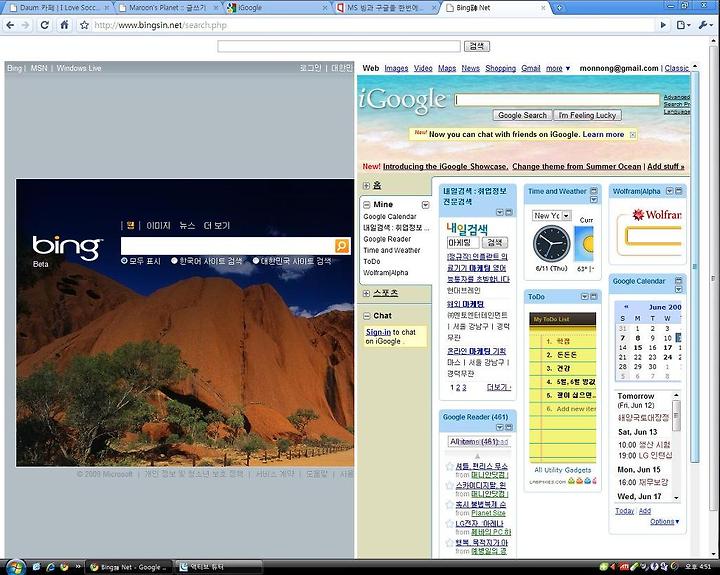The image size is (720, 575).
Task: Dismiss the iGoogle chat notification banner
Action: coord(633,135)
